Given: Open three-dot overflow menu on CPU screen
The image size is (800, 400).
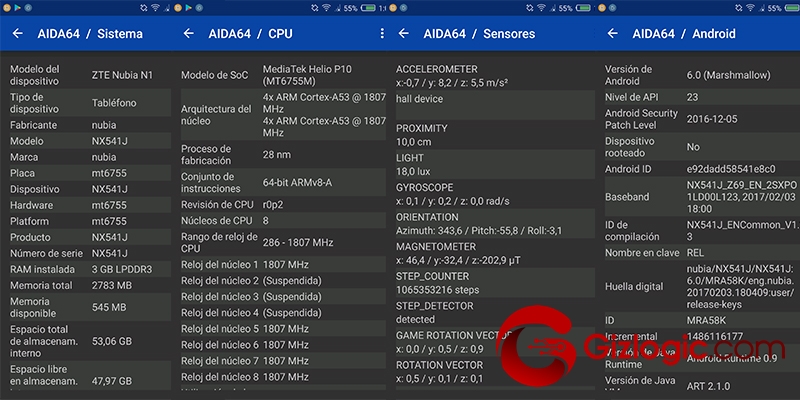Looking at the screenshot, I should [x=382, y=33].
